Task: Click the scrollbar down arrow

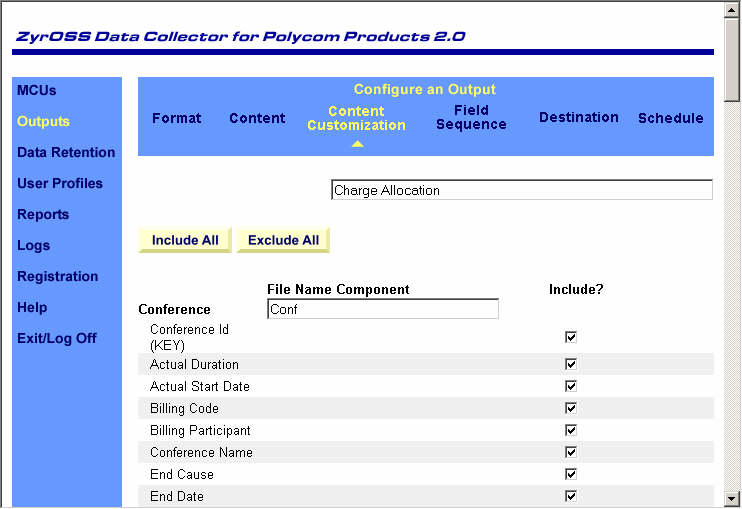Action: coord(732,499)
